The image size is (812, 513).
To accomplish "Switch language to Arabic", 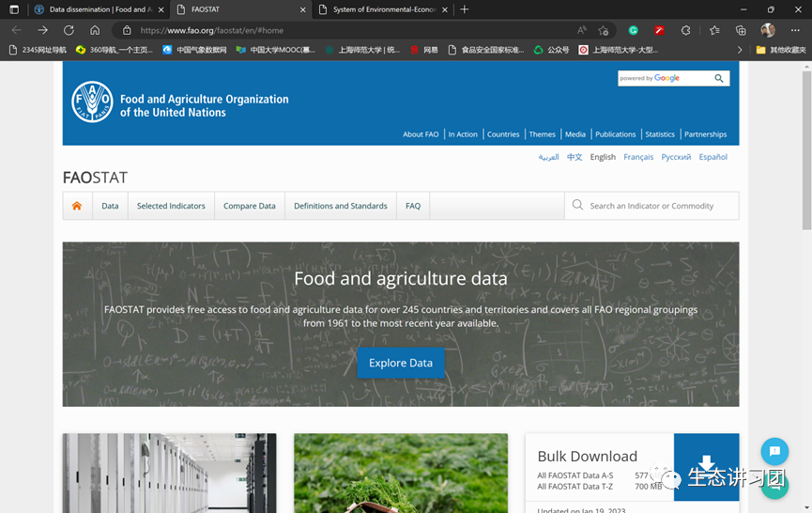I will (x=548, y=157).
